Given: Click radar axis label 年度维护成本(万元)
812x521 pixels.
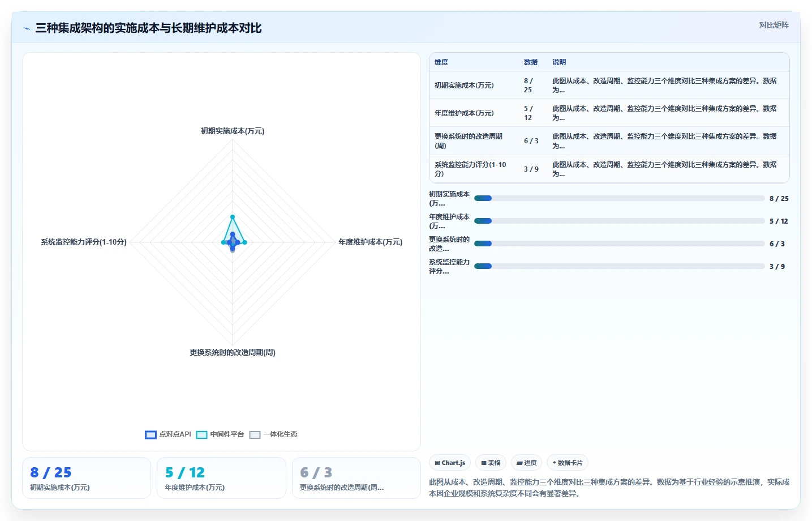Looking at the screenshot, I should [x=370, y=242].
